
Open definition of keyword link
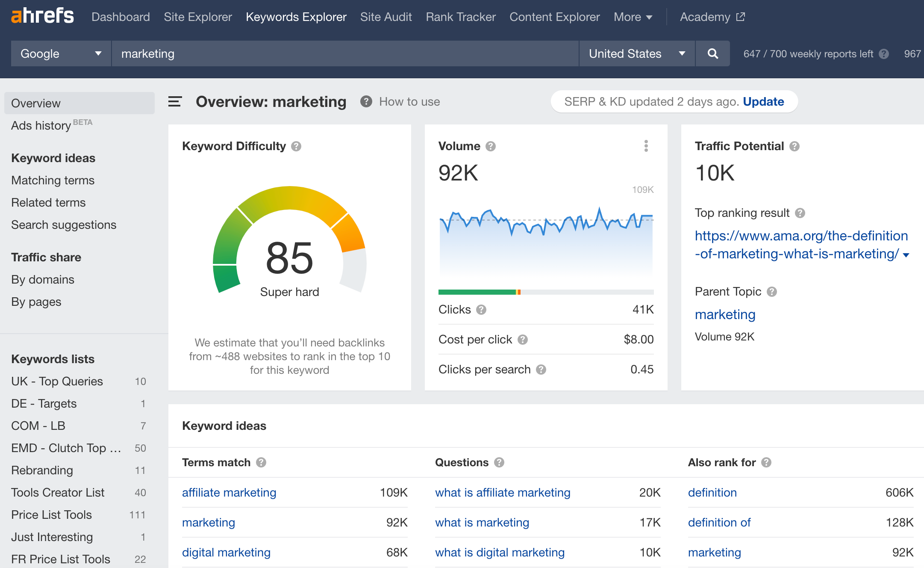[x=719, y=523]
